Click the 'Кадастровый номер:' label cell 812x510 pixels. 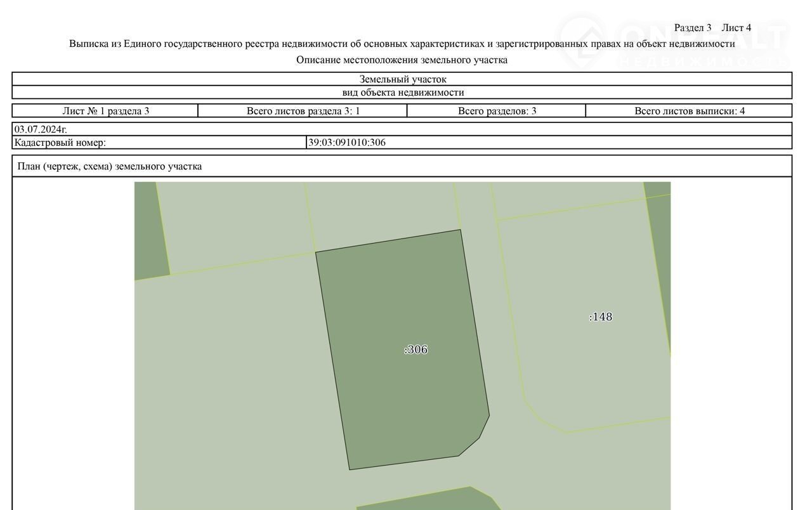point(60,143)
